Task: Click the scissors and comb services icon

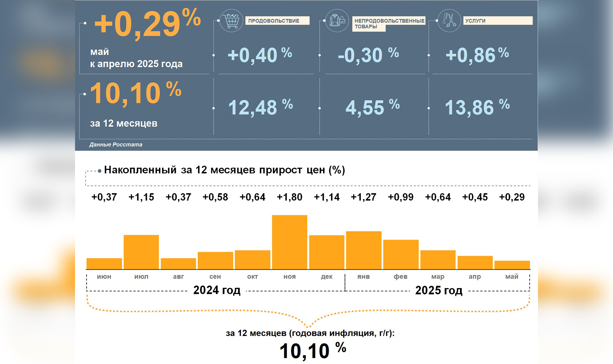Action: coord(449,21)
